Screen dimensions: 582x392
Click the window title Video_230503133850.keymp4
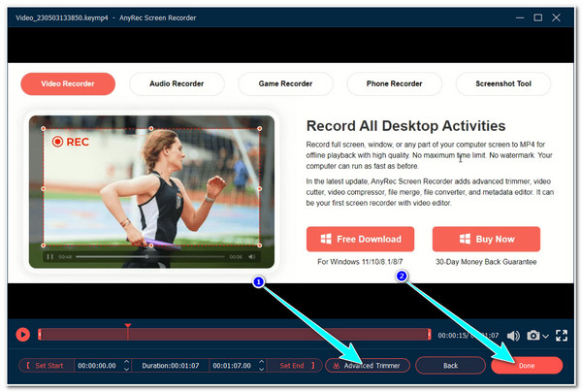(x=62, y=17)
